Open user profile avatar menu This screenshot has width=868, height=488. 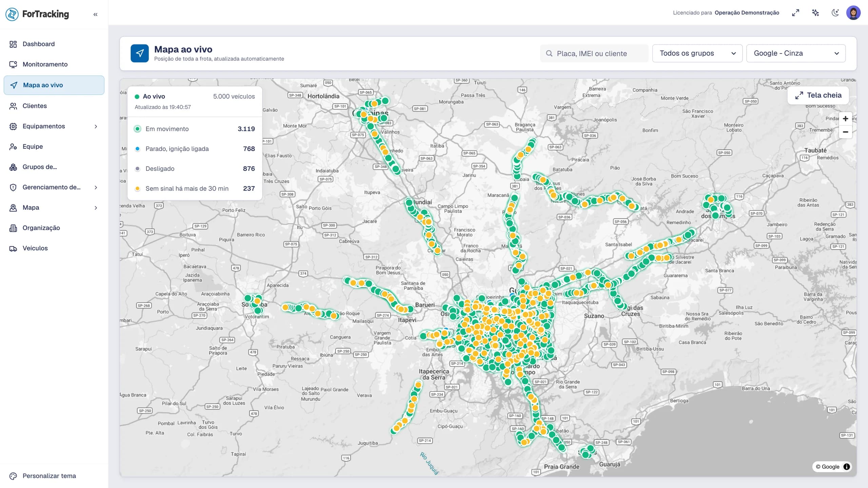click(x=853, y=13)
